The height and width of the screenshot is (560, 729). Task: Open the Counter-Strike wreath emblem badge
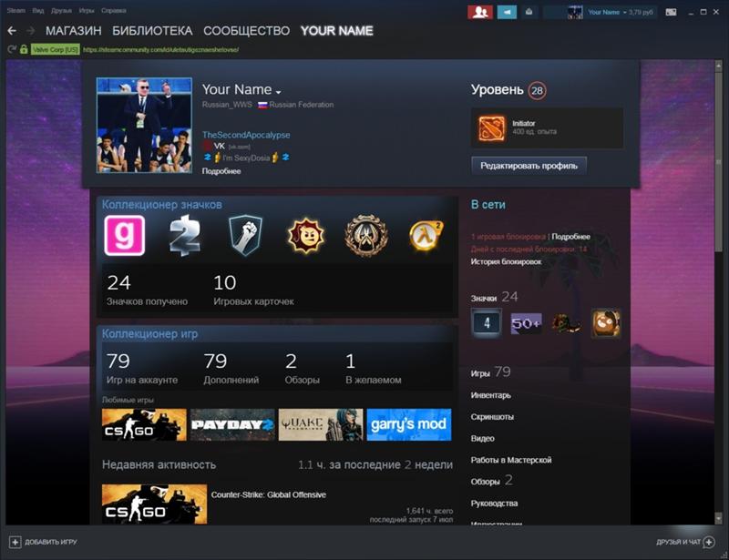(366, 236)
